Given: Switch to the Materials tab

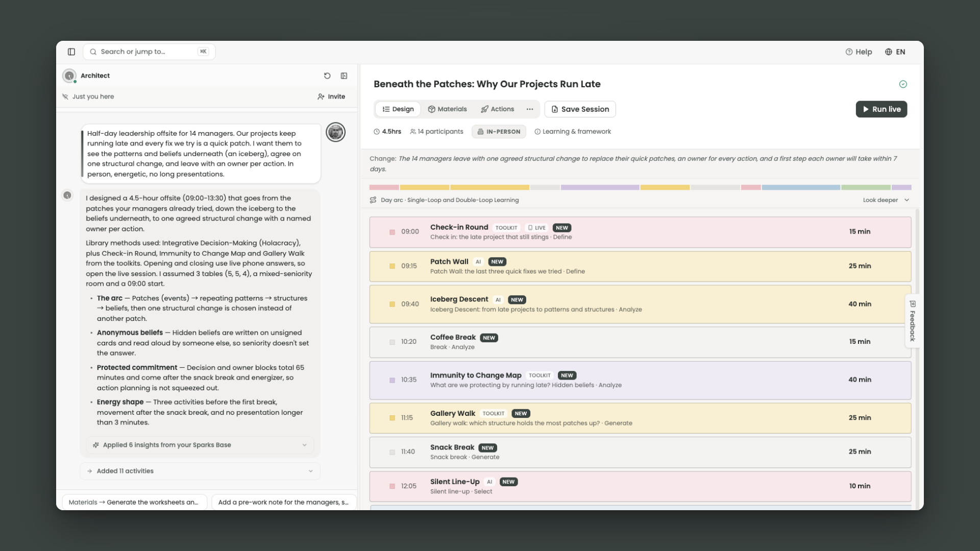Looking at the screenshot, I should pos(447,109).
